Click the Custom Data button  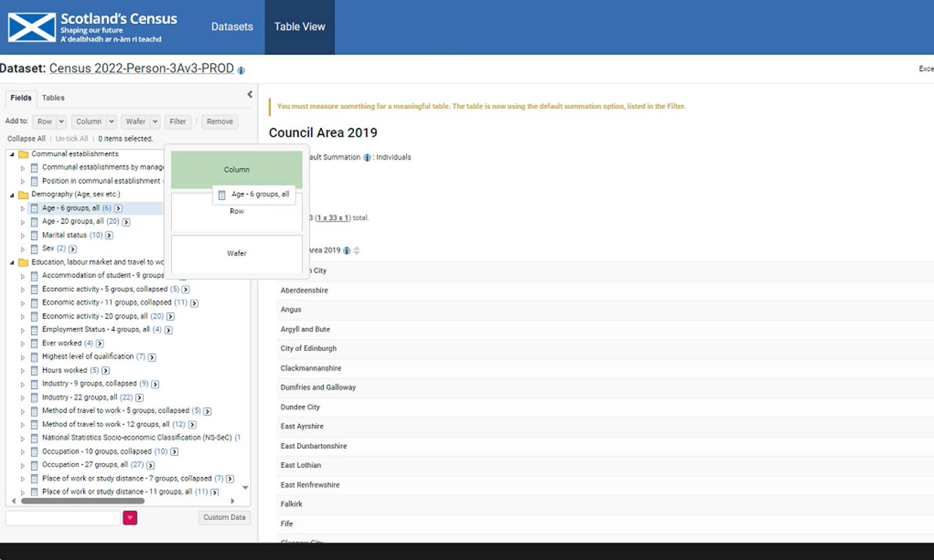[224, 517]
